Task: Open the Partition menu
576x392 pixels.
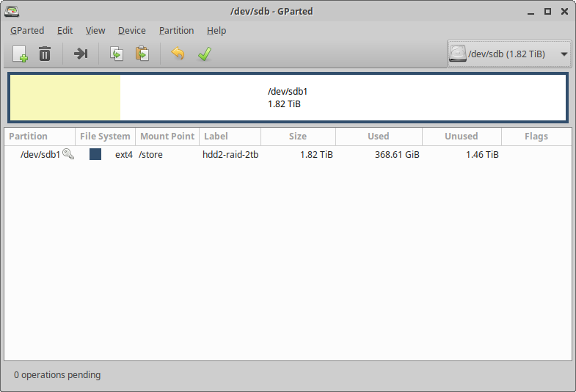Action: click(176, 31)
